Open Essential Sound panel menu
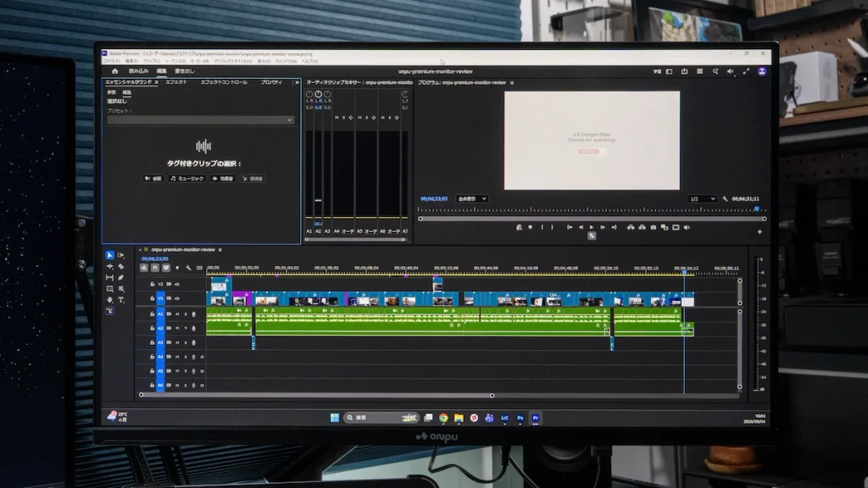 coord(157,82)
